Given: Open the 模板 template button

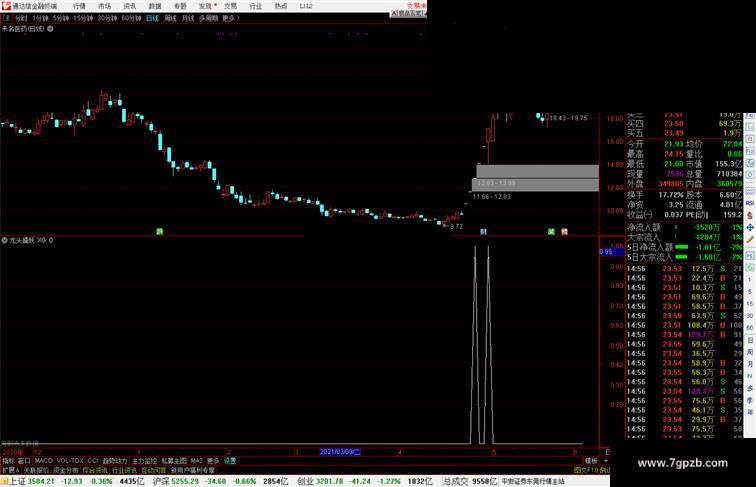Looking at the screenshot, I should (591, 461).
